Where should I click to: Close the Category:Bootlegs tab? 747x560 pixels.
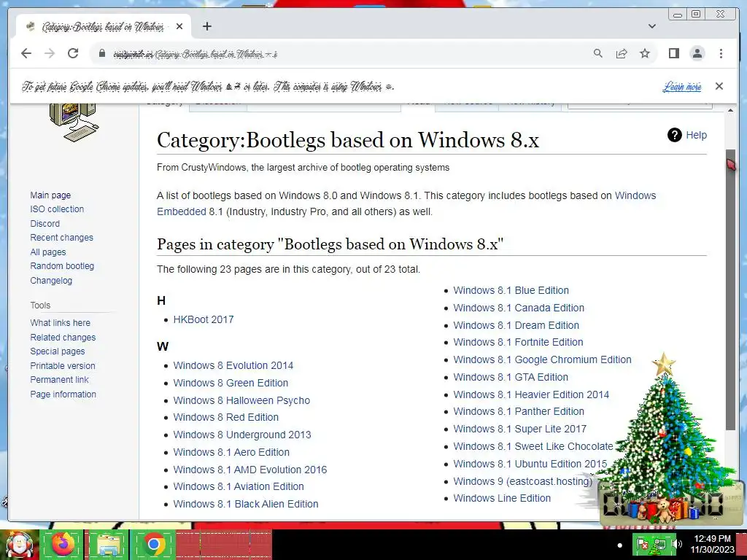pyautogui.click(x=179, y=27)
